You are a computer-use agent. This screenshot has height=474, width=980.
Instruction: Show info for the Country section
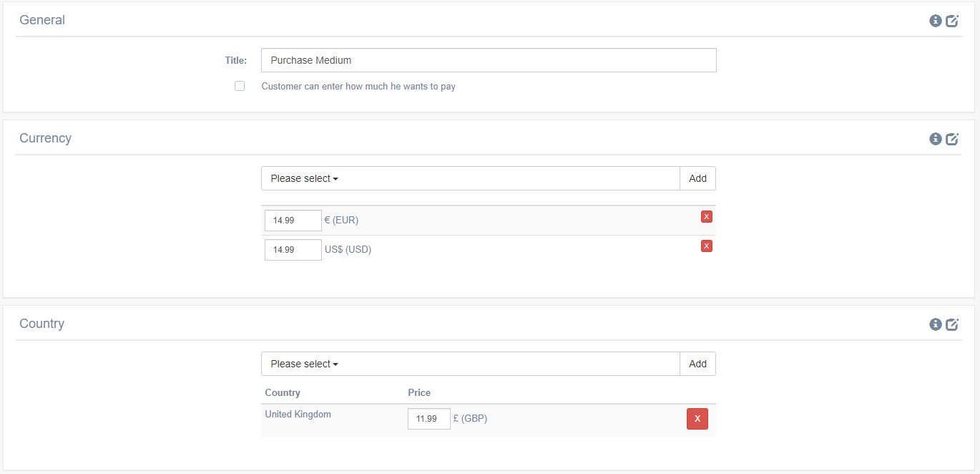tap(935, 324)
